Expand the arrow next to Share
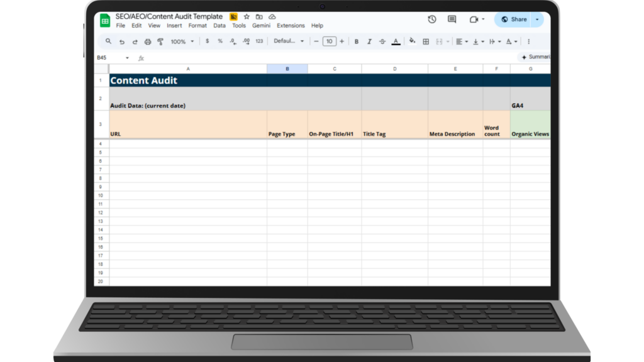644x362 pixels. coord(537,19)
